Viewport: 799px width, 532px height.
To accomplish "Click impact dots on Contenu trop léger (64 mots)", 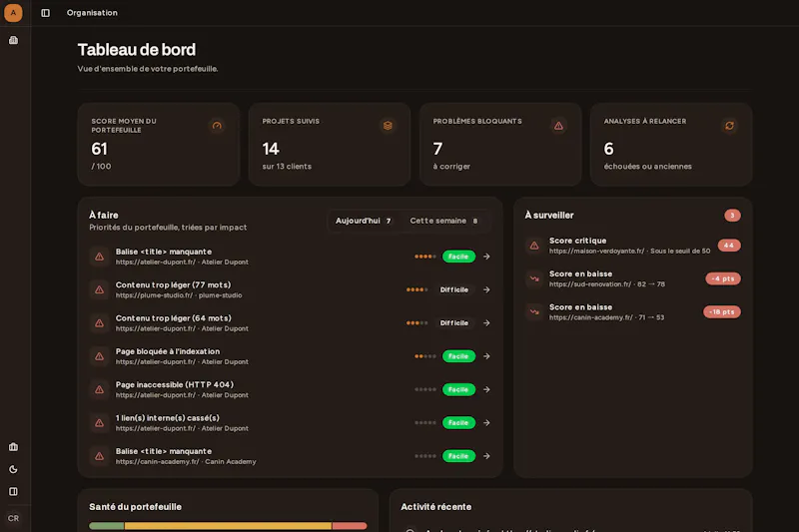I will pos(416,322).
